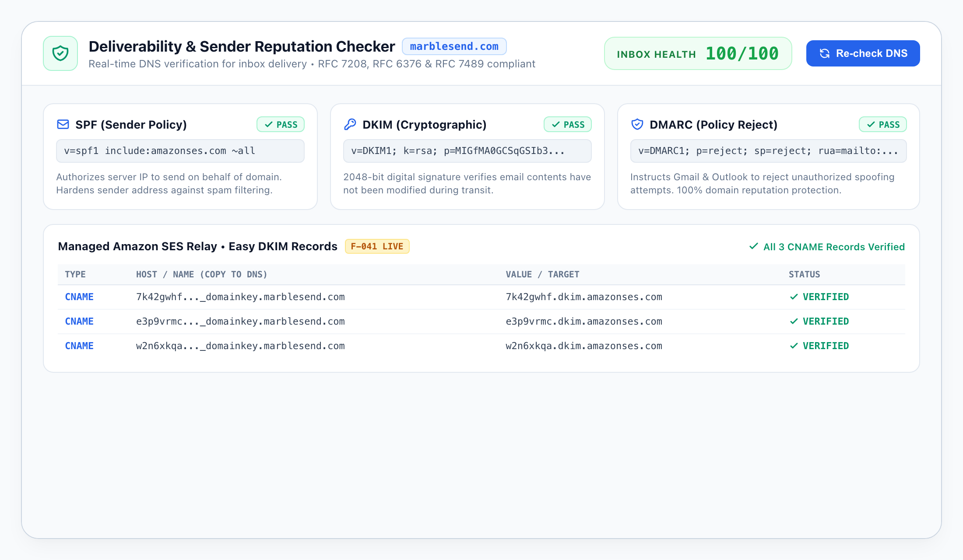
Task: Click host w2n6xkqa..._domainkey.marblesend.com
Action: click(x=240, y=346)
